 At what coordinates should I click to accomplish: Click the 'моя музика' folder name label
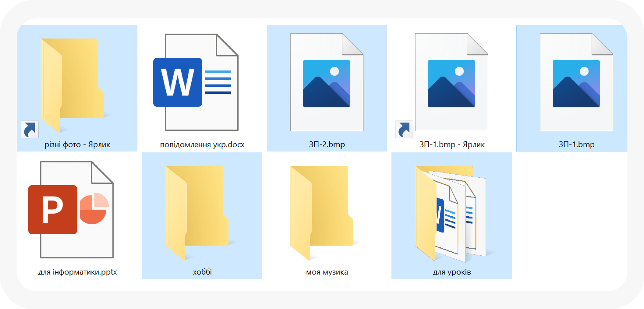click(327, 272)
